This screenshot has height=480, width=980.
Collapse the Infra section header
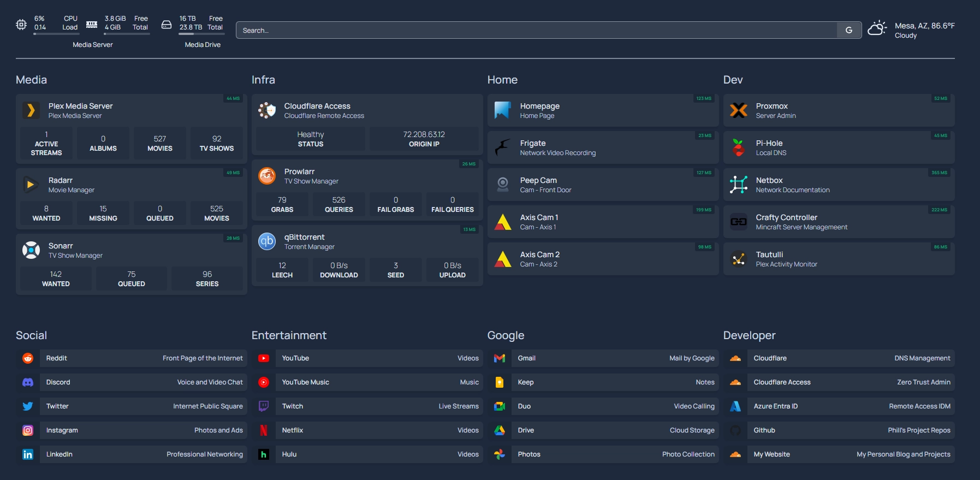coord(263,80)
